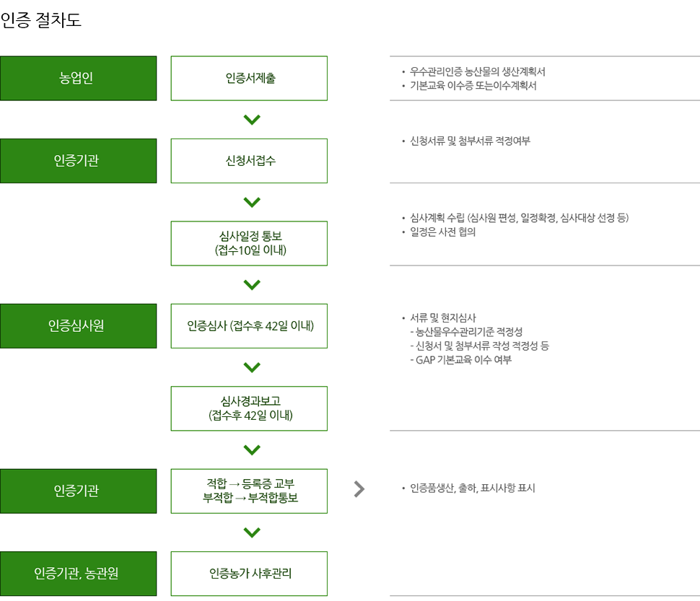Select the green 인증심사원 box
Screen dimensions: 700x601
pyautogui.click(x=78, y=326)
